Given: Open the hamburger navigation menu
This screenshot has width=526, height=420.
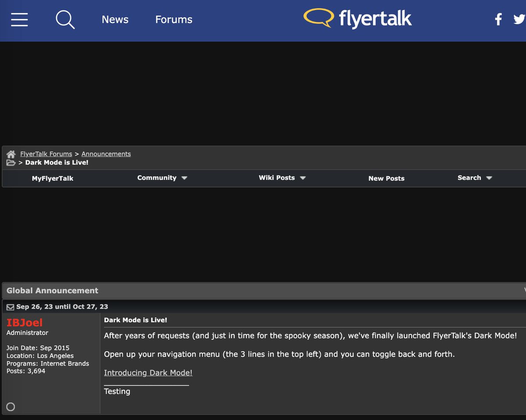Looking at the screenshot, I should pos(20,19).
